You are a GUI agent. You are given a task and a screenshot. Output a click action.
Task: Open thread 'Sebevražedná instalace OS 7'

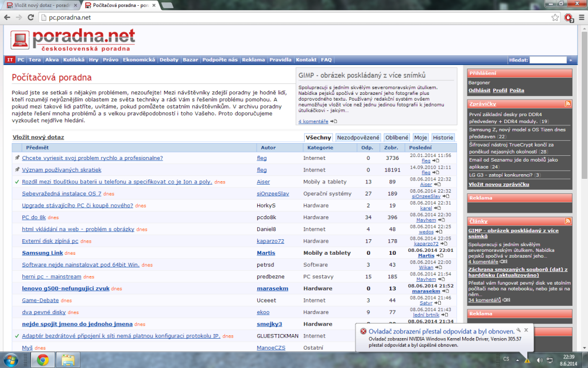[61, 194]
